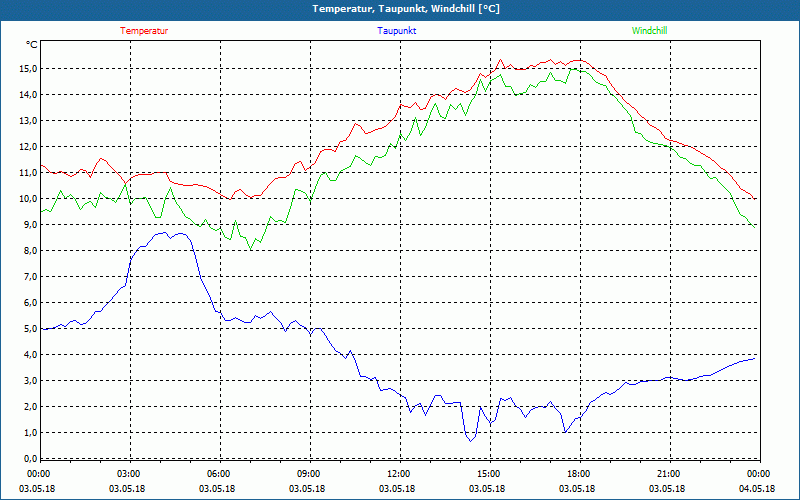
Task: Click the 13,0 y-axis value
Action: [x=28, y=121]
